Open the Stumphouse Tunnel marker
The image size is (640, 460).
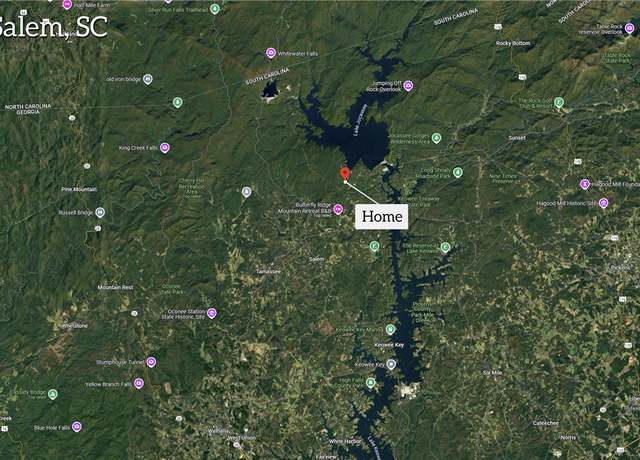151,362
